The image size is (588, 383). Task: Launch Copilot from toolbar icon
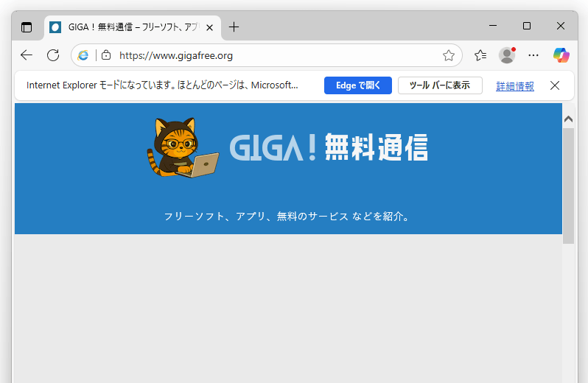(x=561, y=55)
